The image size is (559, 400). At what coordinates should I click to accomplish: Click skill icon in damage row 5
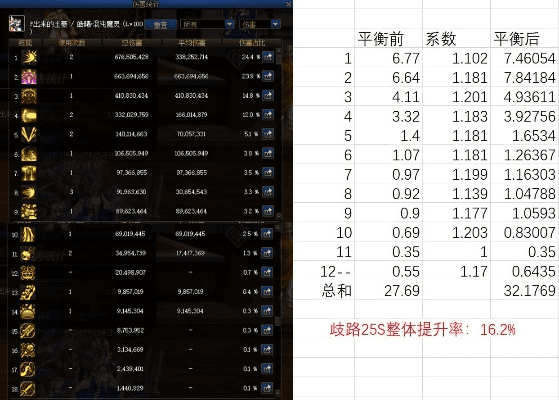click(x=29, y=134)
